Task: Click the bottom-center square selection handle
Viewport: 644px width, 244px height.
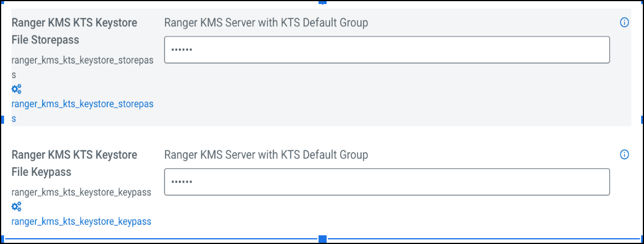Action: pyautogui.click(x=323, y=239)
